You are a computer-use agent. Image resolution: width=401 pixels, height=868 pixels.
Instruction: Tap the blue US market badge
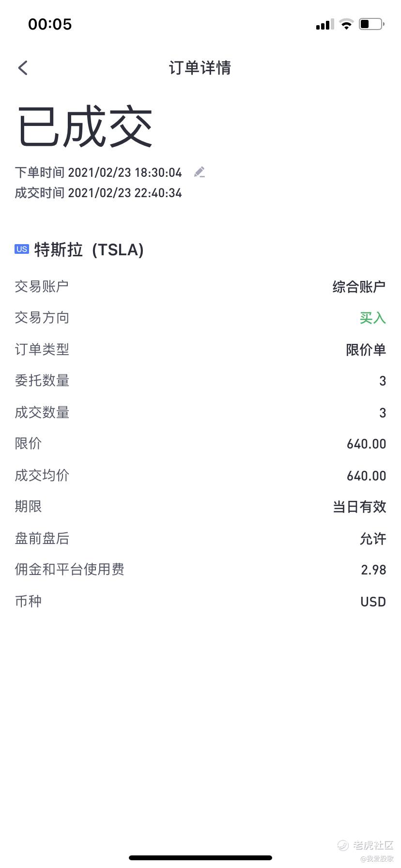click(22, 249)
